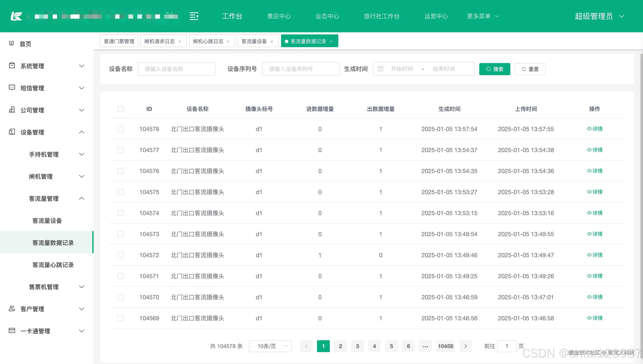Viewport: 643px width, 364px height.
Task: Collapse the 设备管理 sidebar section
Action: point(82,132)
